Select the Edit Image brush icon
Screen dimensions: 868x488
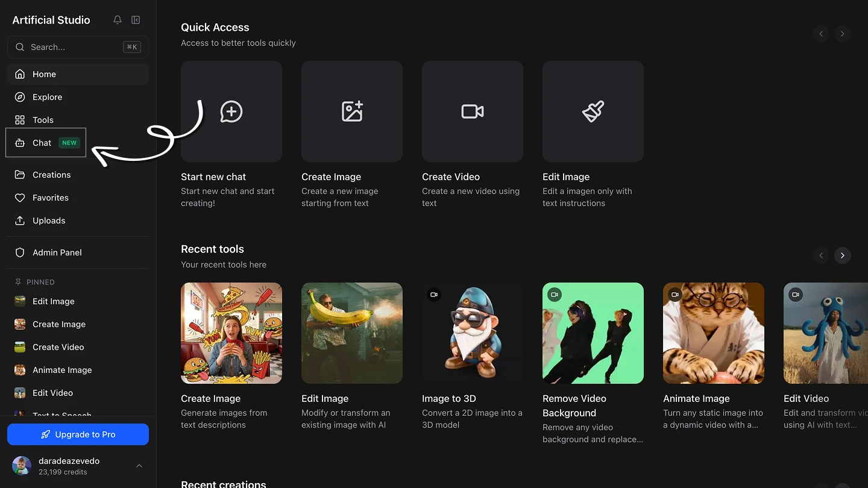tap(593, 111)
